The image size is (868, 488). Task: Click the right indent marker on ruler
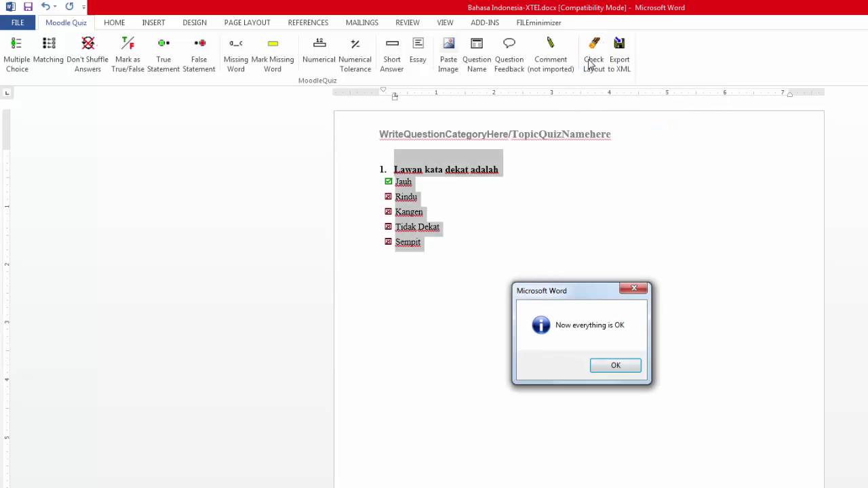pos(789,94)
